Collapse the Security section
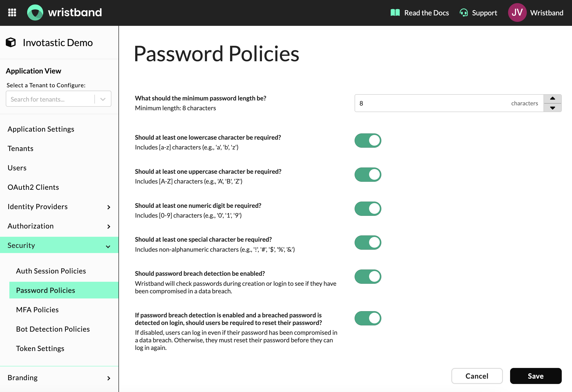The height and width of the screenshot is (392, 572). 108,246
